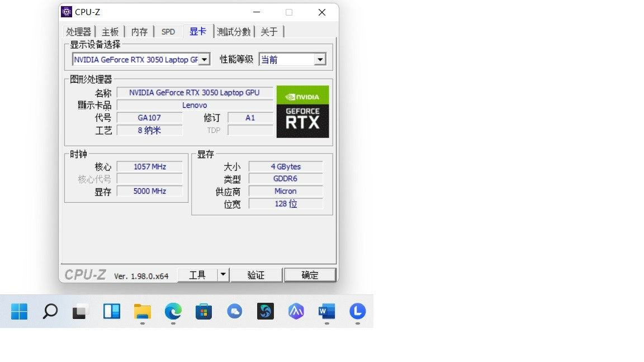Switch to the 处理器 tab
The height and width of the screenshot is (362, 644).
78,32
